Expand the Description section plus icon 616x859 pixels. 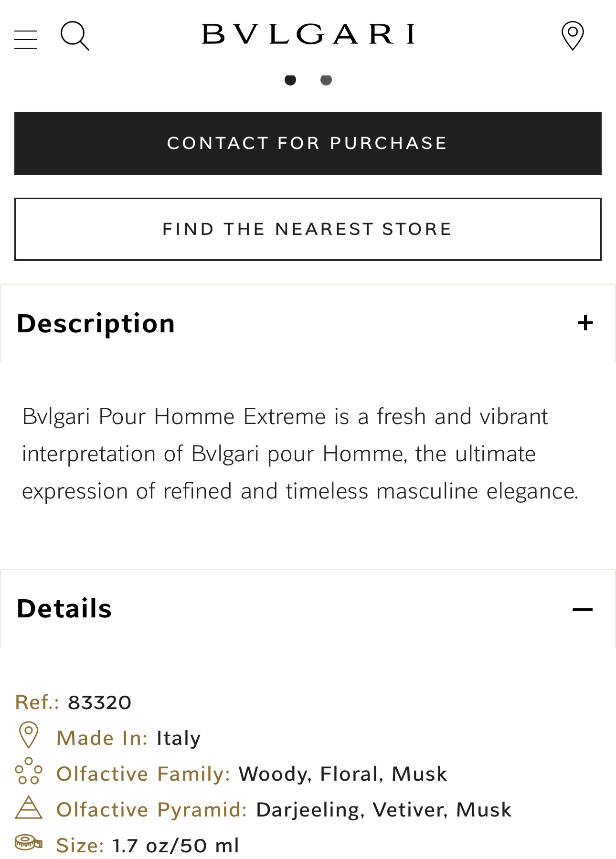[585, 323]
